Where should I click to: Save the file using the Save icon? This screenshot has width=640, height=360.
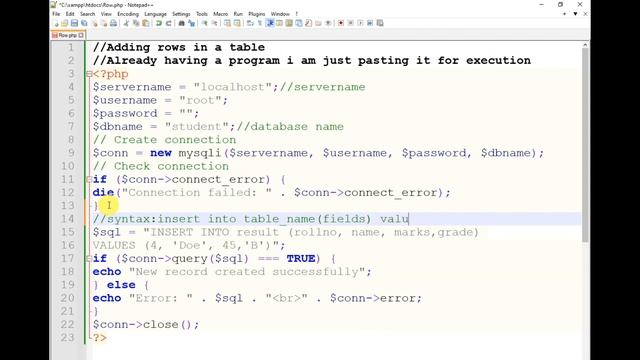coord(74,23)
